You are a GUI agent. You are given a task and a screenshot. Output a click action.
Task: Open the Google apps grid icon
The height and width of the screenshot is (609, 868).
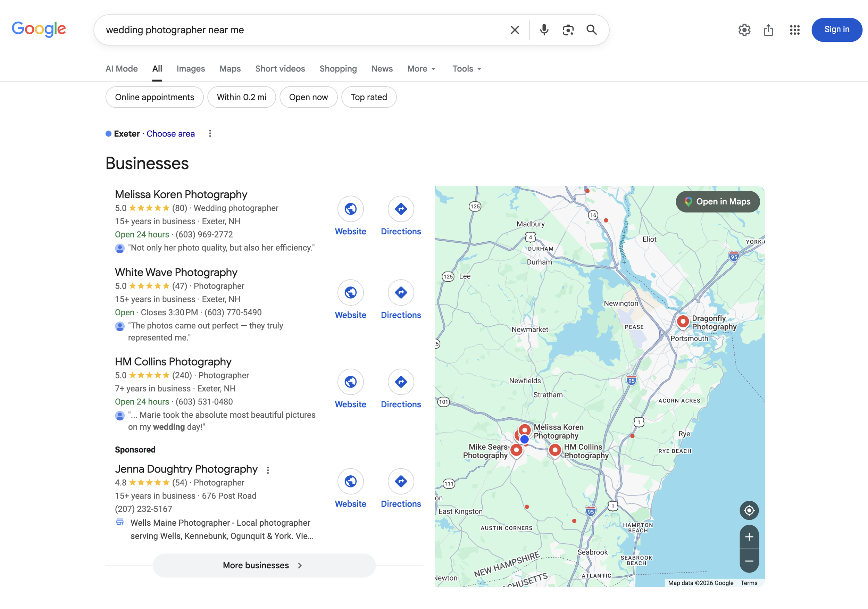point(795,30)
